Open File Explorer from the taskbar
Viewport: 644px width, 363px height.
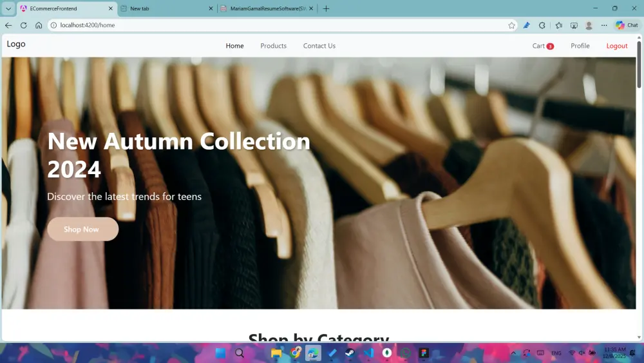pos(276,353)
